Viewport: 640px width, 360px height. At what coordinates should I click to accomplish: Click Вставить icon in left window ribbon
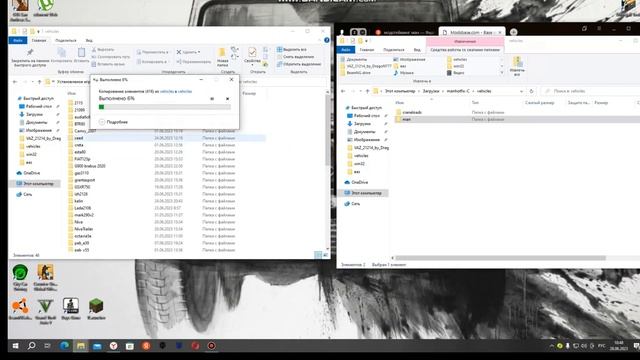tap(81, 55)
